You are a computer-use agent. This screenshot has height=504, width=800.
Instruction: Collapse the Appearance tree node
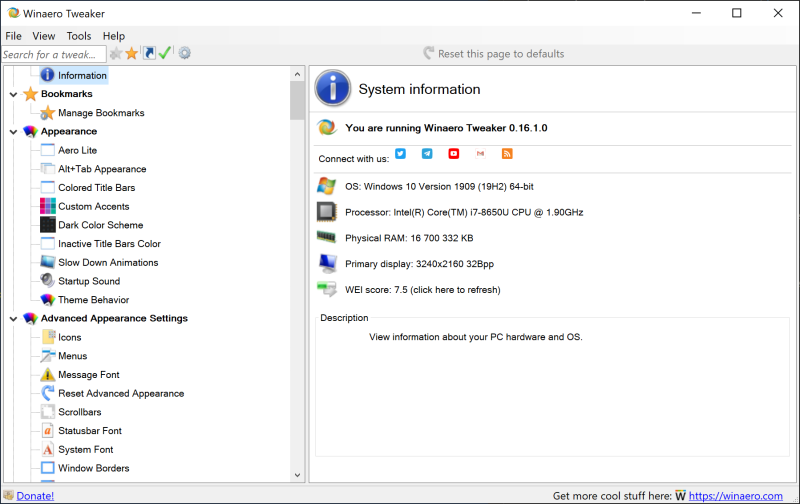pyautogui.click(x=13, y=132)
